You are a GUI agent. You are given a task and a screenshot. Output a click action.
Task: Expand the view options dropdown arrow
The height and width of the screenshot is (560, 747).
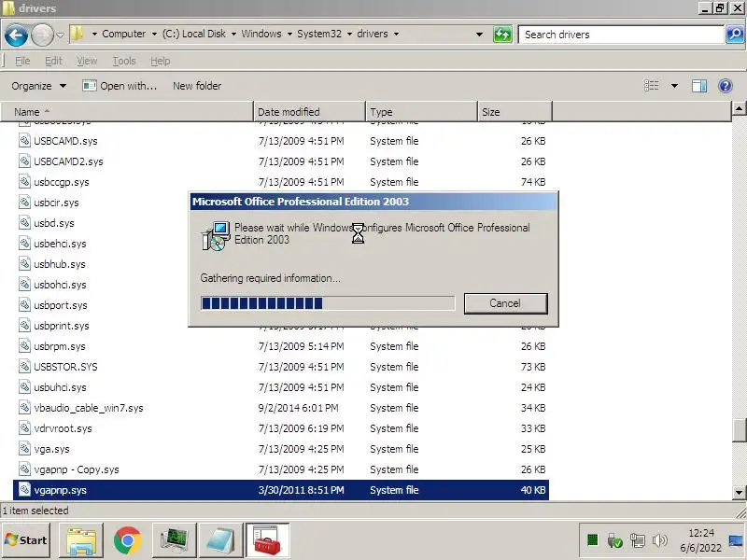coord(674,86)
